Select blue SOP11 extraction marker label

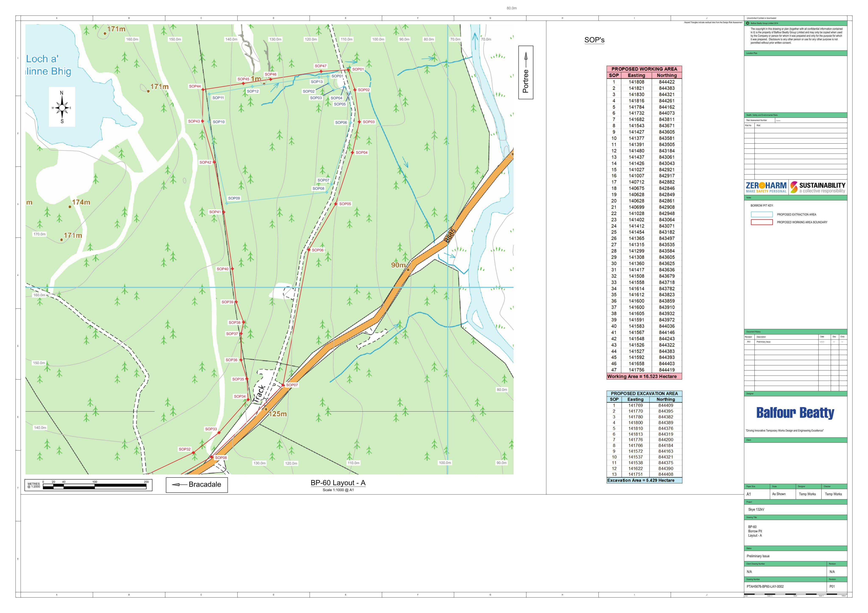[218, 97]
